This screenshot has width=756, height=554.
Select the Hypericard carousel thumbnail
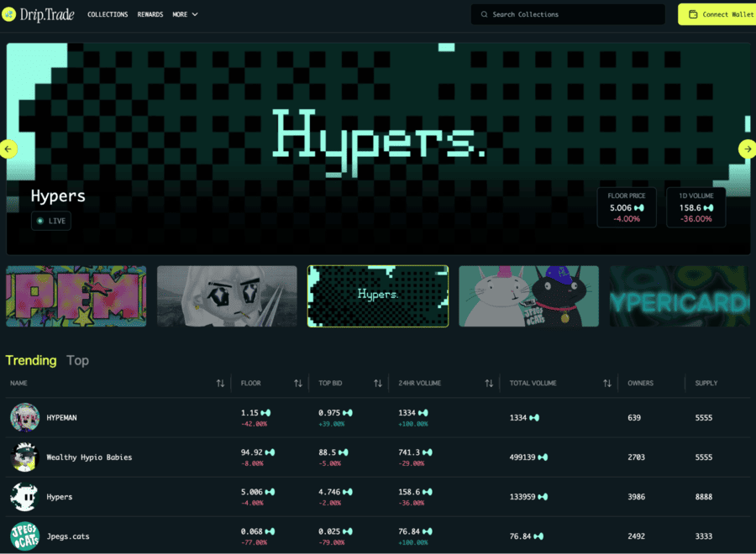(680, 296)
